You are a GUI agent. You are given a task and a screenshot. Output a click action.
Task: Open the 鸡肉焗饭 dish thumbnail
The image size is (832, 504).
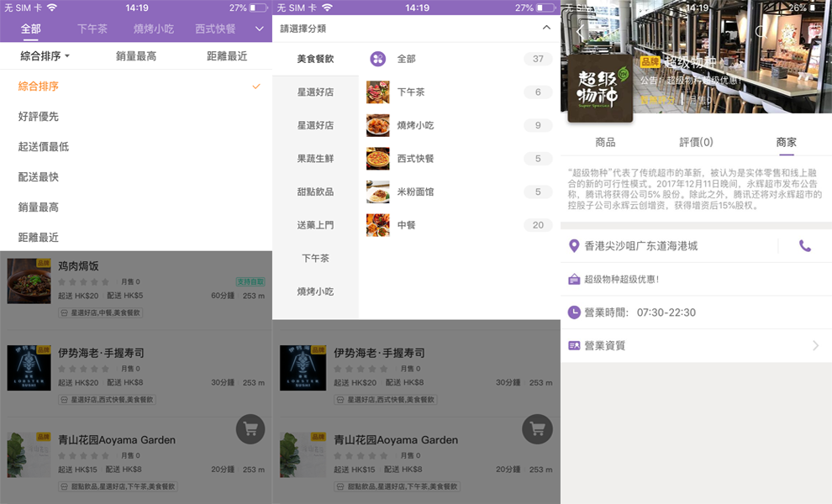click(x=29, y=281)
